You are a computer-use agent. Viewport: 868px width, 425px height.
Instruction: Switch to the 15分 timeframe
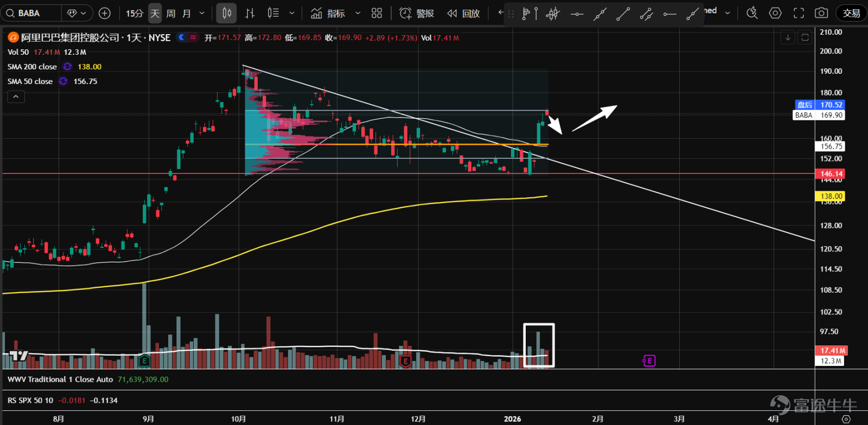(134, 13)
